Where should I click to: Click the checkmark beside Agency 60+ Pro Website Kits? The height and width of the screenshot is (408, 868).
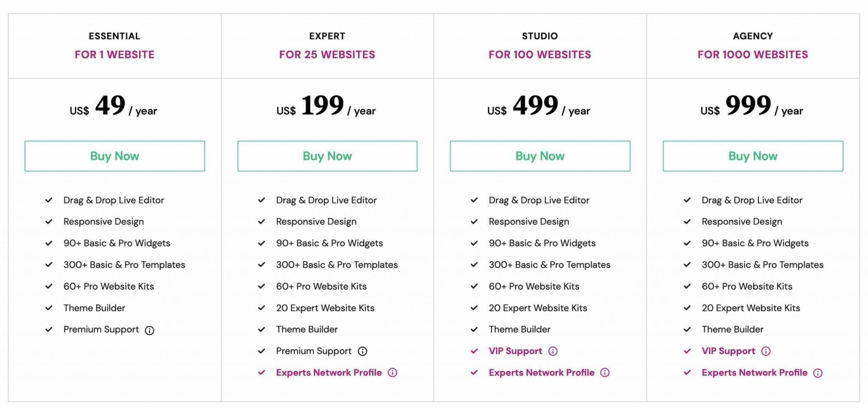pyautogui.click(x=687, y=286)
